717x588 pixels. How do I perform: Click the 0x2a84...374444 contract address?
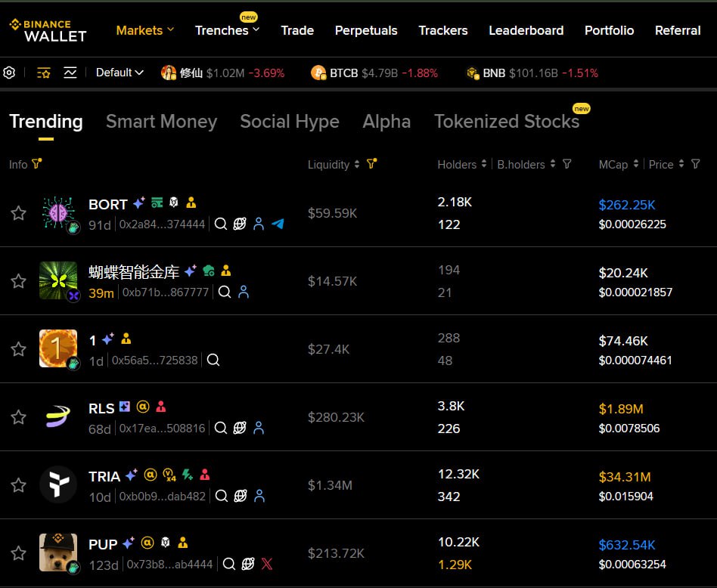click(x=161, y=224)
